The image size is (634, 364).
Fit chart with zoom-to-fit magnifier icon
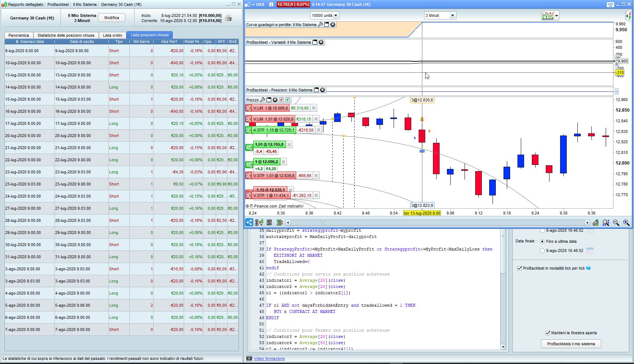point(606,223)
